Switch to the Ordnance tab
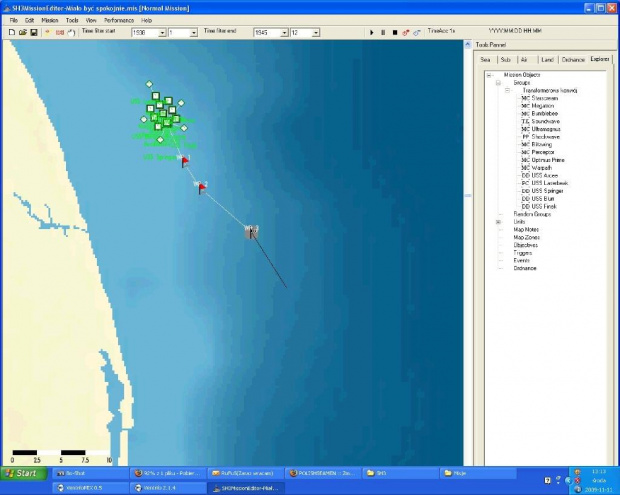The width and height of the screenshot is (620, 495). click(573, 60)
